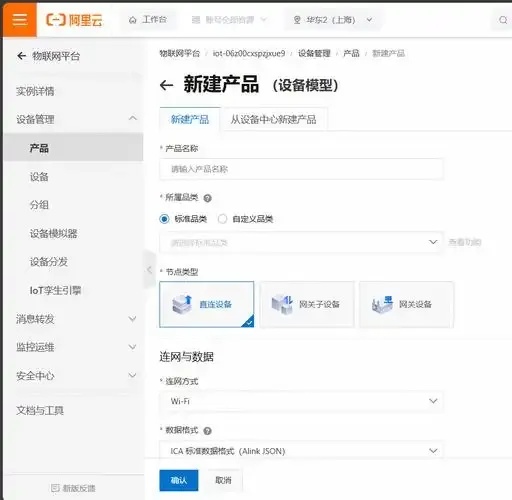Image resolution: width=512 pixels, height=500 pixels.
Task: Click back arrow beside 新建产品 title
Action: coord(166,85)
